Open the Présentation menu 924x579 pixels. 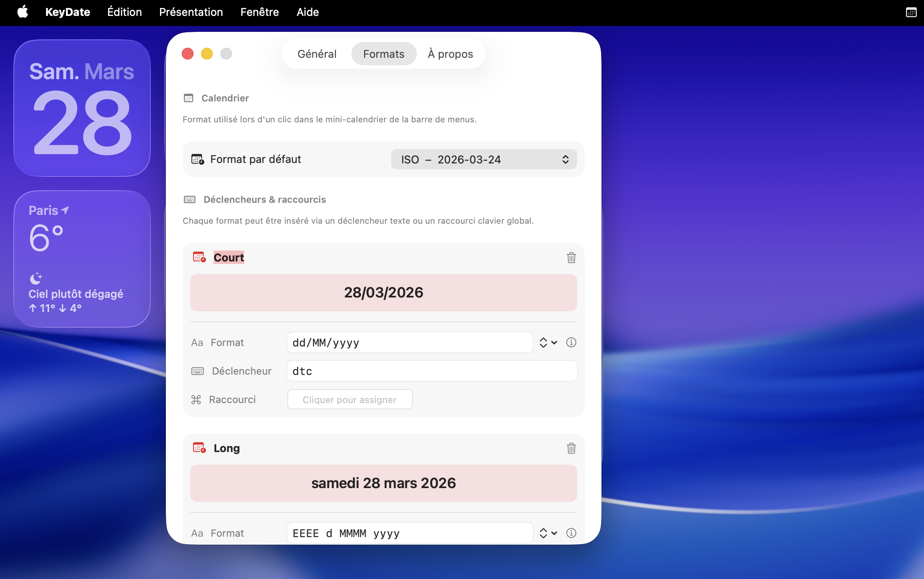tap(191, 12)
